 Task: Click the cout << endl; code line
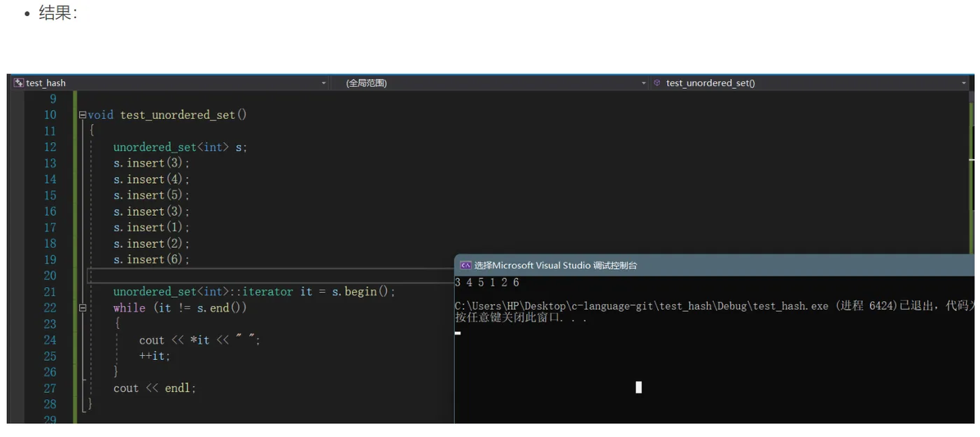[155, 388]
